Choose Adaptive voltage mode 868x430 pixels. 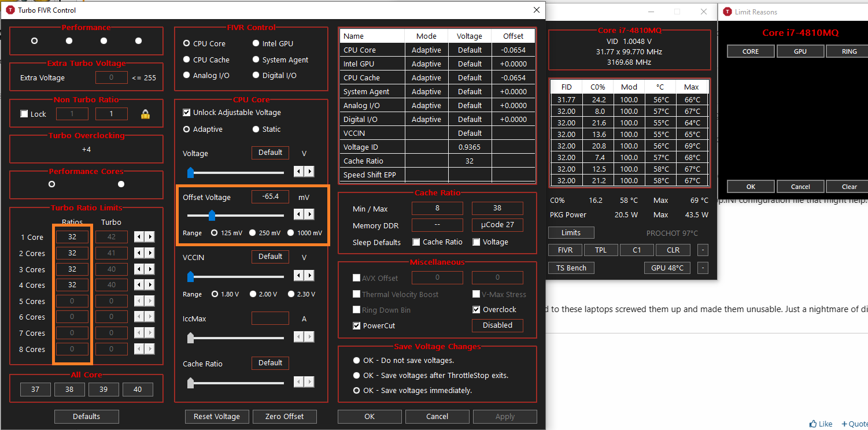point(186,129)
